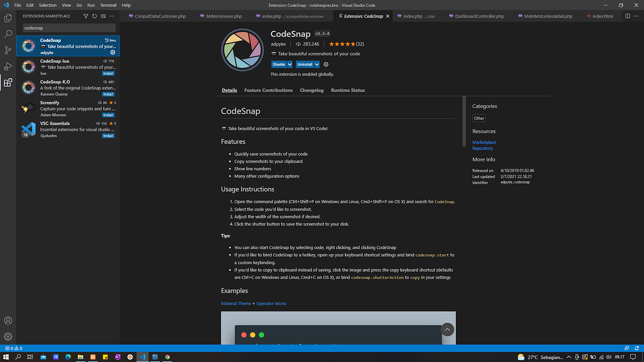Open the Changelog tab

pos(312,90)
